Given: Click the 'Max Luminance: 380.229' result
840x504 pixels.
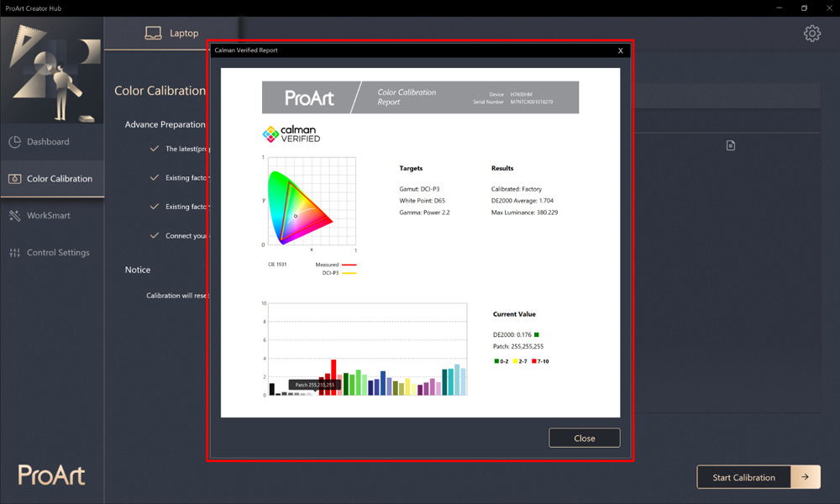Looking at the screenshot, I should 524,213.
